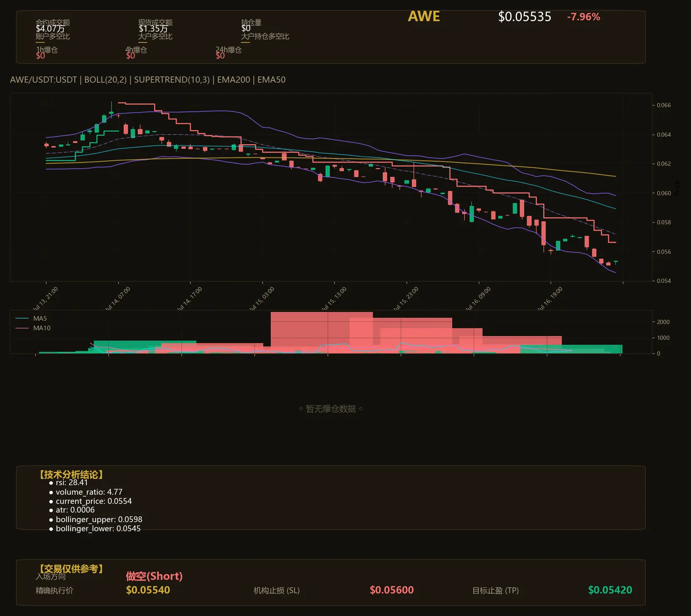
Task: Click the execution price $0.05540
Action: click(148, 590)
